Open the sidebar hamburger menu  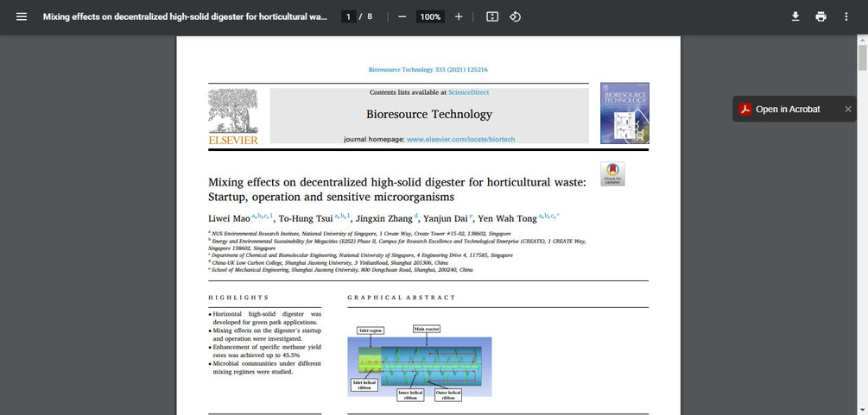pos(22,16)
